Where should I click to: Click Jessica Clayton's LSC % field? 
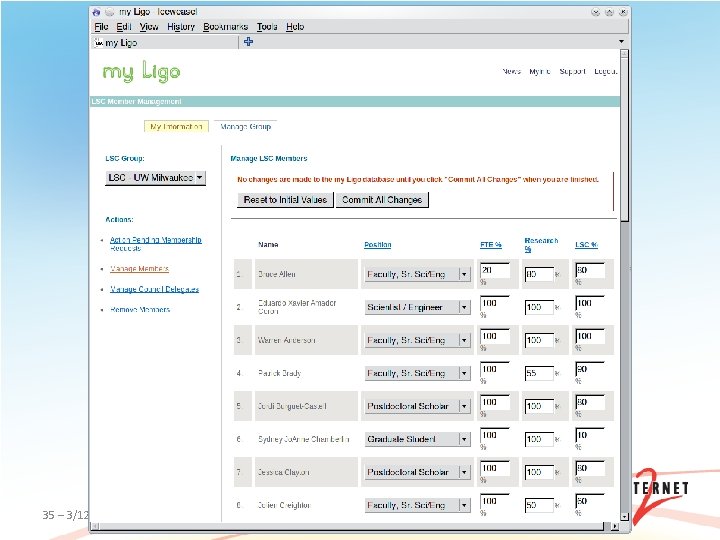590,468
